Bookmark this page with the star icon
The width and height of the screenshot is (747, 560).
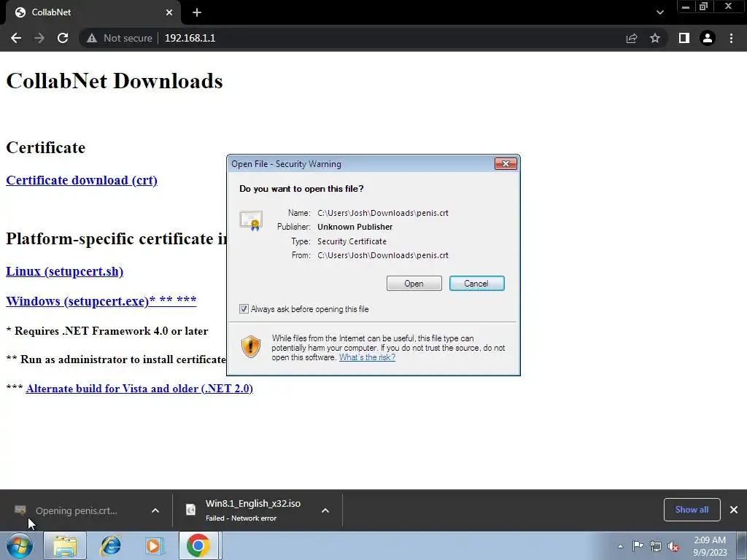pos(655,38)
